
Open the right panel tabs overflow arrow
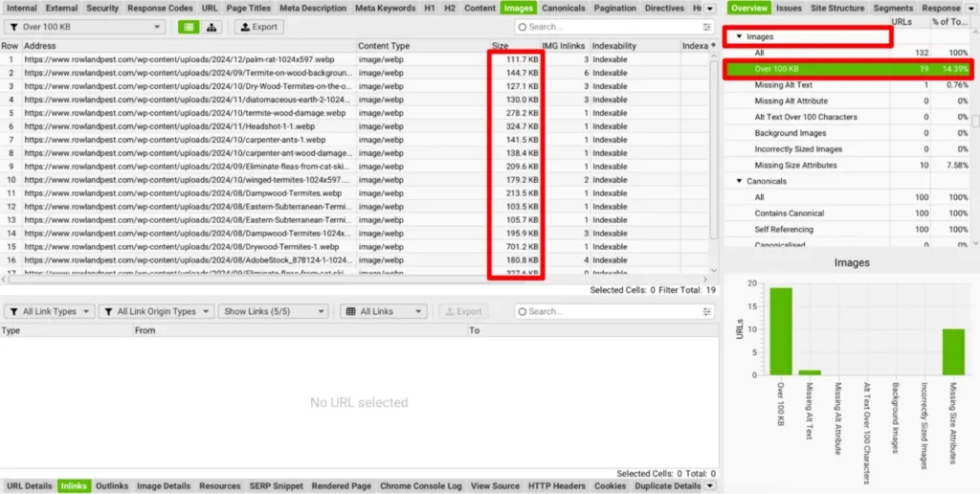pos(972,8)
